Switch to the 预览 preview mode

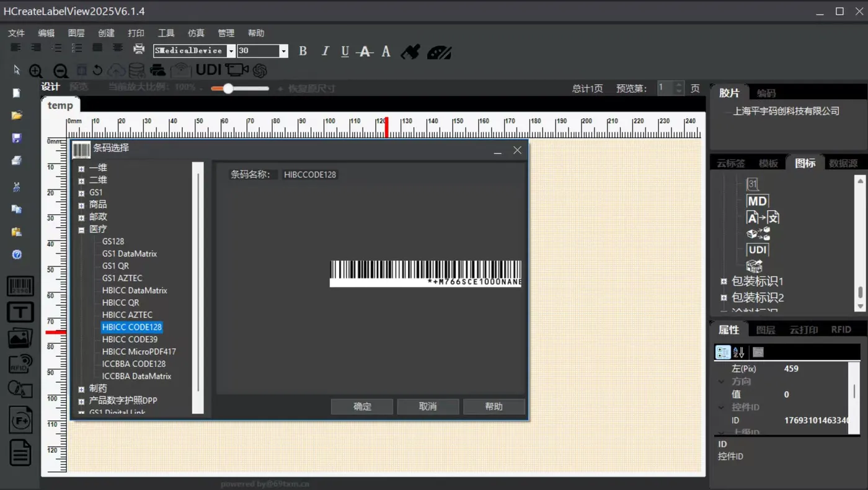(79, 87)
